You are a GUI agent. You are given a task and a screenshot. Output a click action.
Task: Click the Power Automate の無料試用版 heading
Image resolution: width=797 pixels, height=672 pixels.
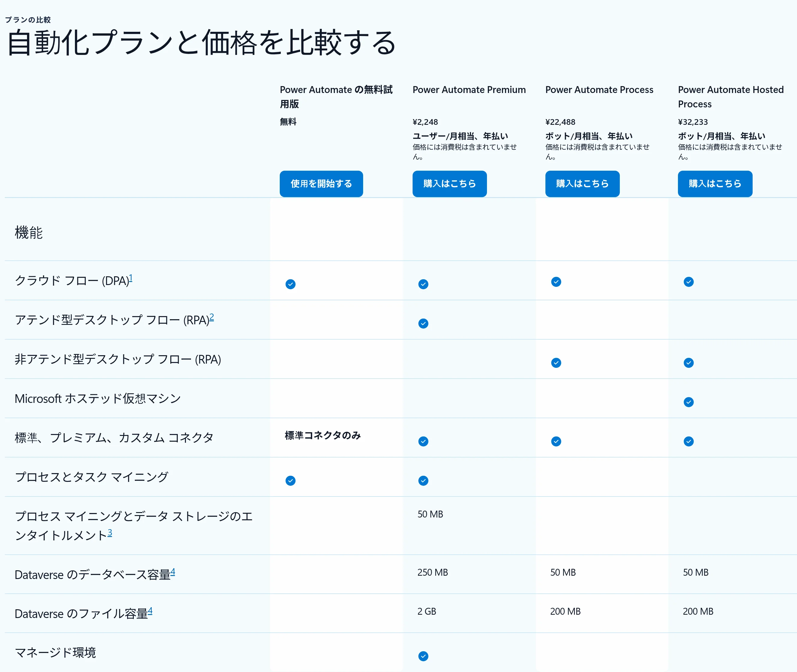[336, 97]
